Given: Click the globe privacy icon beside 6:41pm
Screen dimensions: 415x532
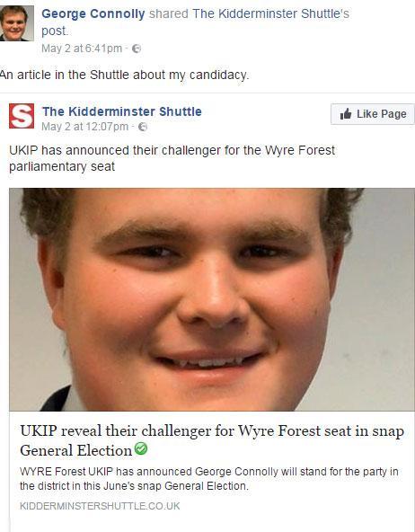Looking at the screenshot, I should click(x=137, y=49).
